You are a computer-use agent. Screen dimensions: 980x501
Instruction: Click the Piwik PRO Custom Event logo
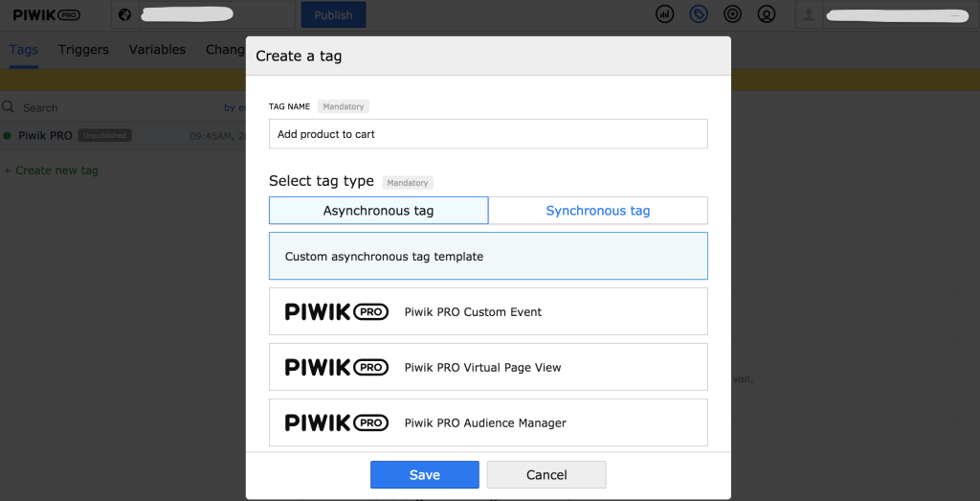(337, 311)
